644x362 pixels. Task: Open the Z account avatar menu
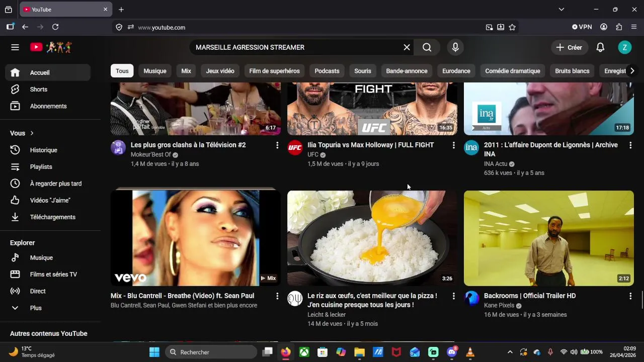click(624, 47)
